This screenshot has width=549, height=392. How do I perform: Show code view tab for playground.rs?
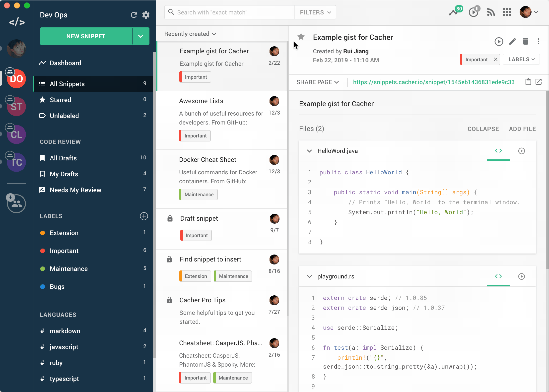coord(498,276)
